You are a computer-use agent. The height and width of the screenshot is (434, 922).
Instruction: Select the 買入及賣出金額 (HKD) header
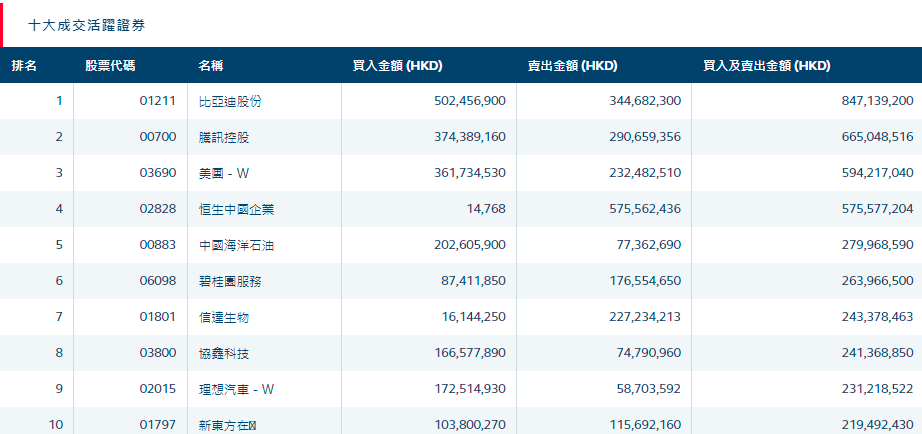[x=767, y=66]
